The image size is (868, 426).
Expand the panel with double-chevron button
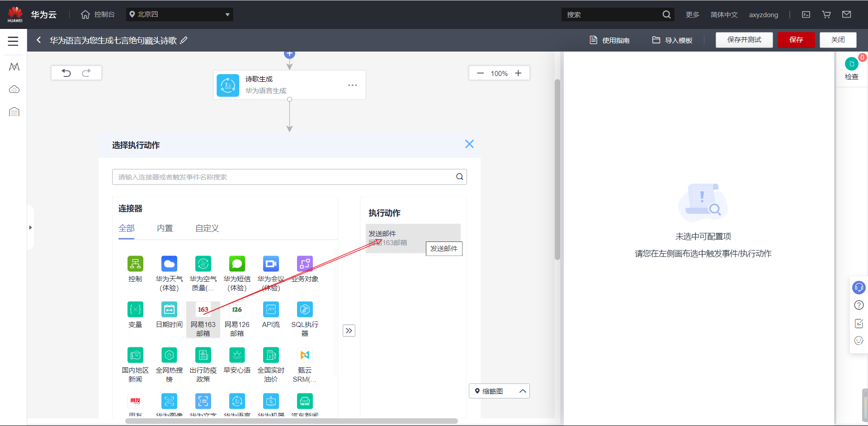click(x=349, y=331)
